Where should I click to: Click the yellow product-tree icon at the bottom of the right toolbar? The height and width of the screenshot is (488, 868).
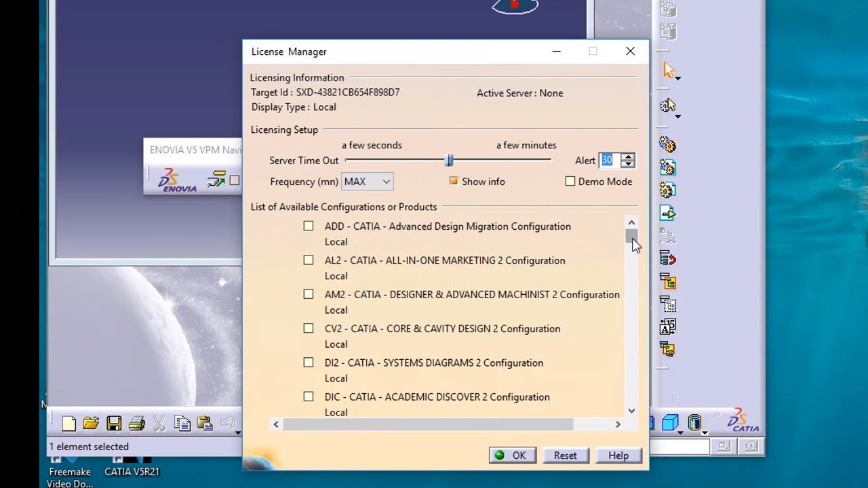coord(667,350)
